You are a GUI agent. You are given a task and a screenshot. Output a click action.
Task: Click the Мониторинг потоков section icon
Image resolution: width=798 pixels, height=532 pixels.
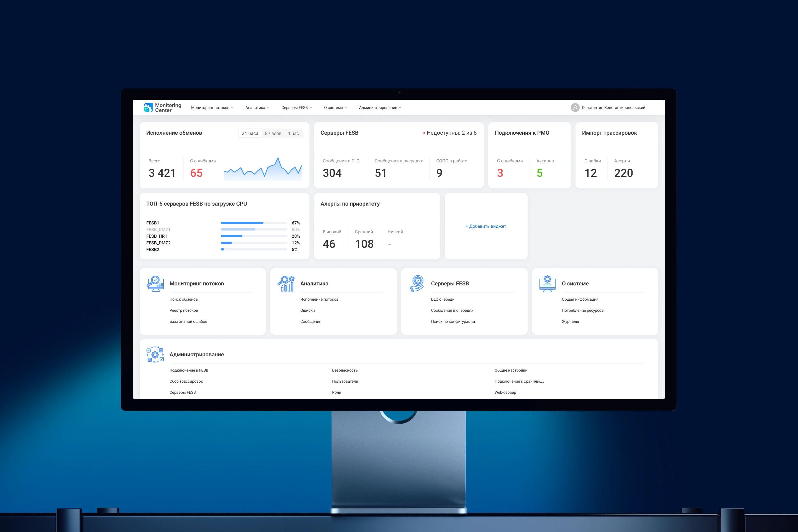click(155, 284)
